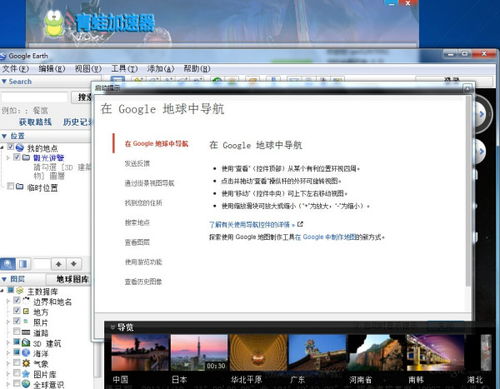Click the panel view toggle icon beside the magnifier
This screenshot has width=500, height=389.
click(x=23, y=264)
